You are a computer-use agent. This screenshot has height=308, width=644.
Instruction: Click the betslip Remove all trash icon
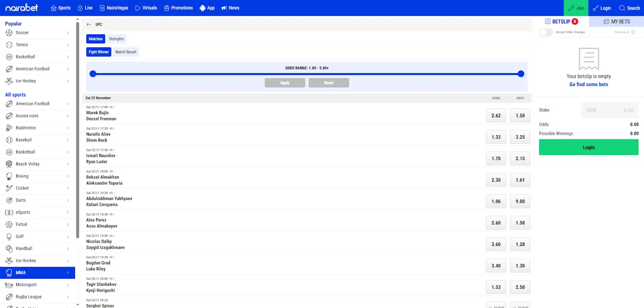[633, 32]
